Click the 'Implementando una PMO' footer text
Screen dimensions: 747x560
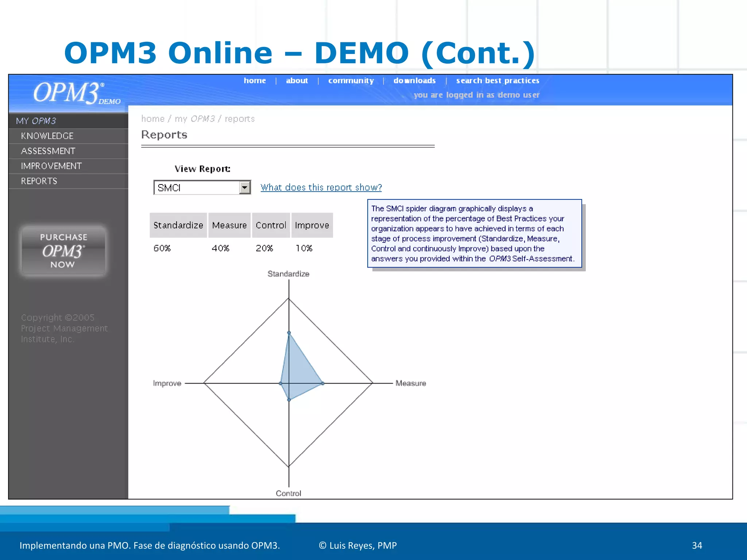[x=150, y=545]
